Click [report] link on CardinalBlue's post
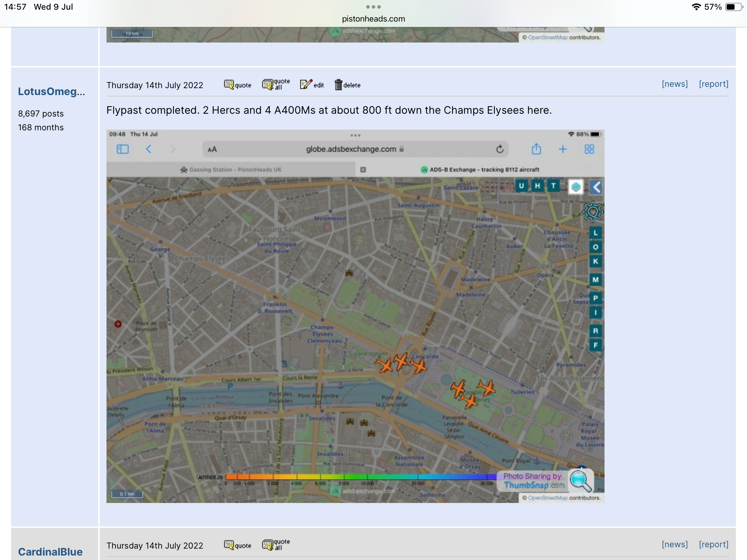 713,544
